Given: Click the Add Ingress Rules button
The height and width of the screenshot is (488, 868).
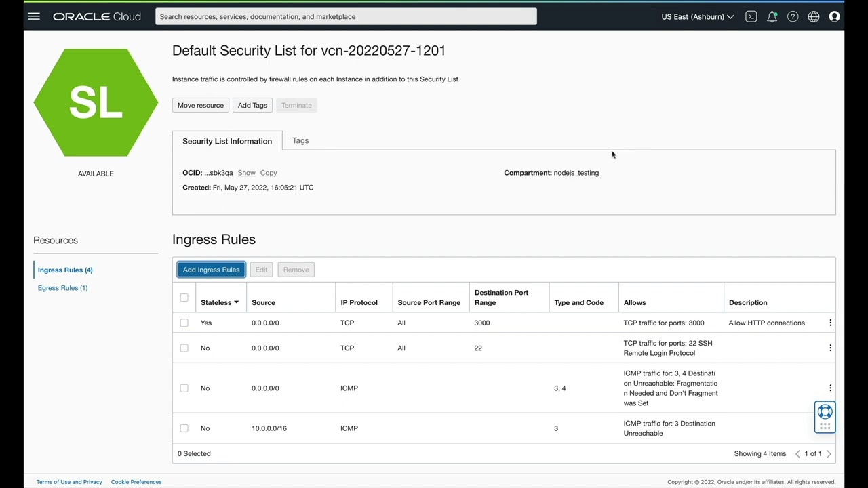Looking at the screenshot, I should (211, 270).
